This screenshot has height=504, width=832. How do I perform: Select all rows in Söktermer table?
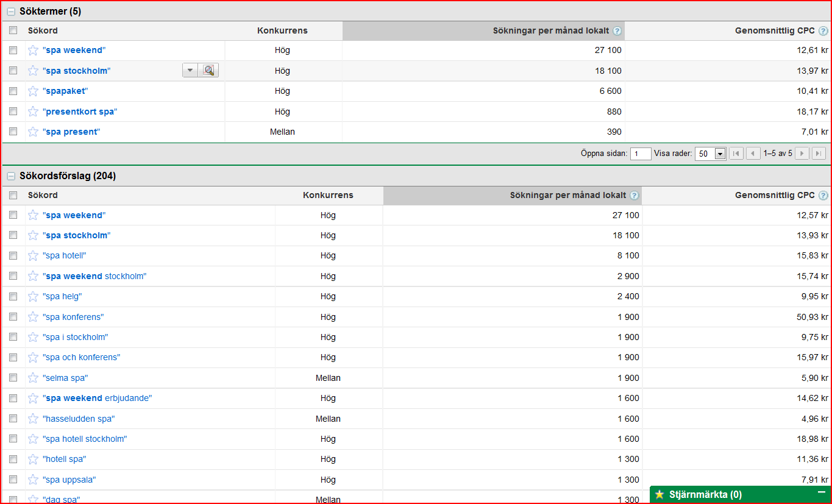coord(13,30)
